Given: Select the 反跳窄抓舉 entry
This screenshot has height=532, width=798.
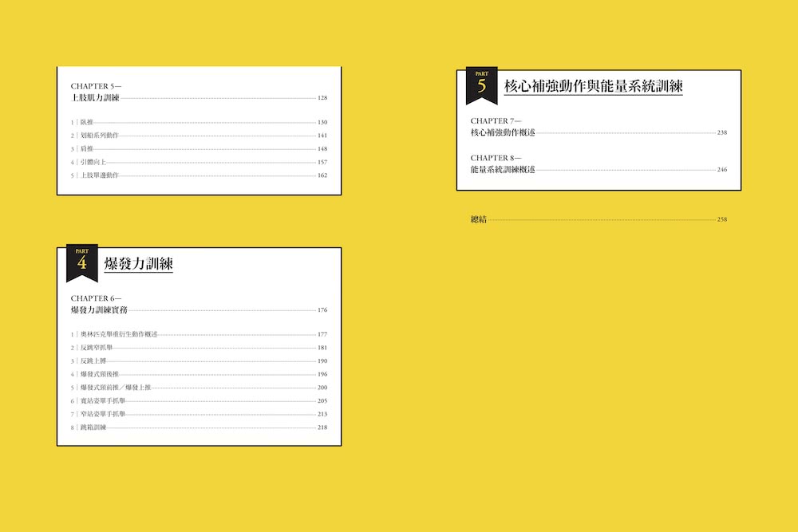Looking at the screenshot, I should 97,348.
